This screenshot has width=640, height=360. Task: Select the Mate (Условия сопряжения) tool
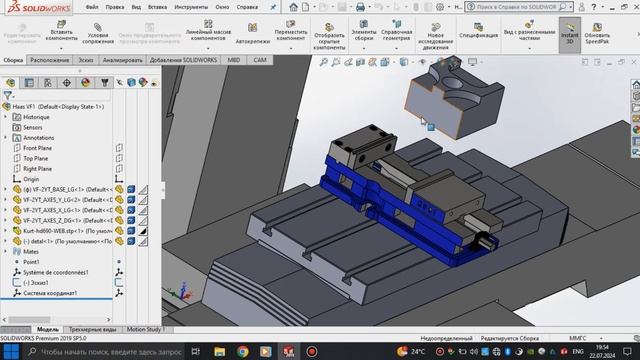[98, 33]
